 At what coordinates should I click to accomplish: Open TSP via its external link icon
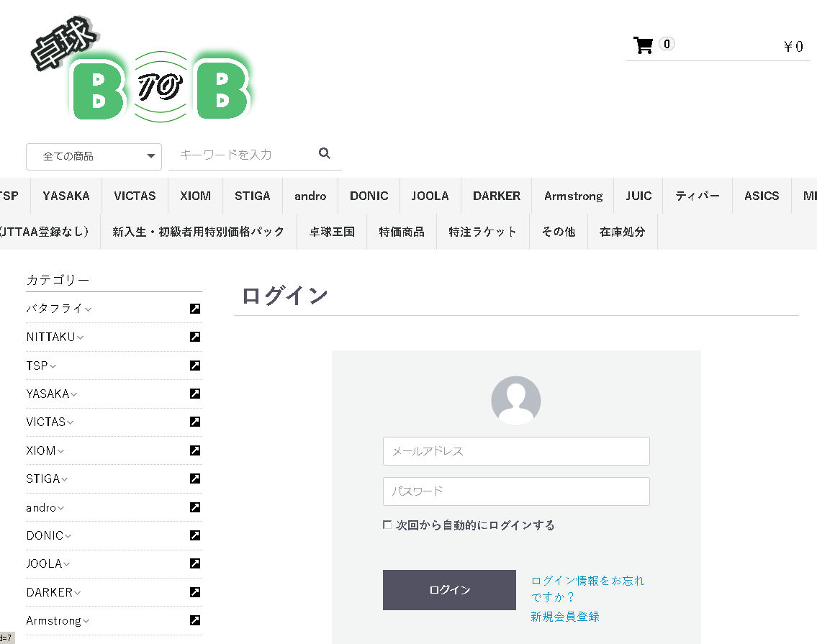194,366
